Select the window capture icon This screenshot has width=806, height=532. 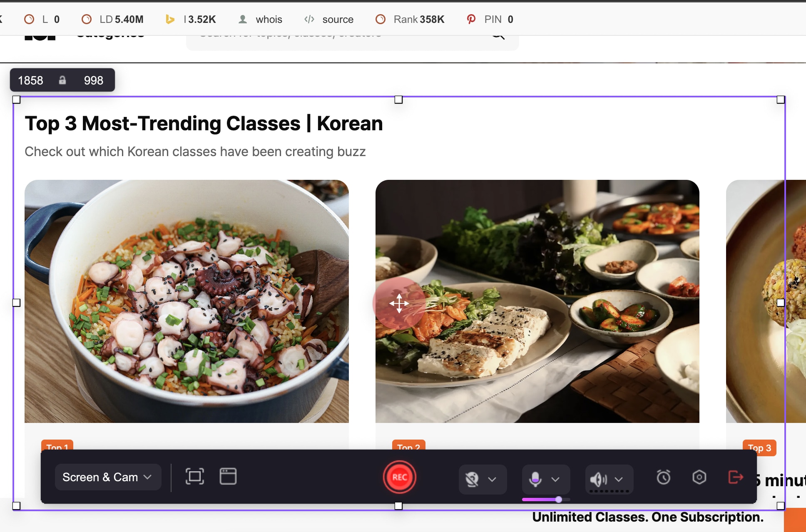click(x=228, y=477)
